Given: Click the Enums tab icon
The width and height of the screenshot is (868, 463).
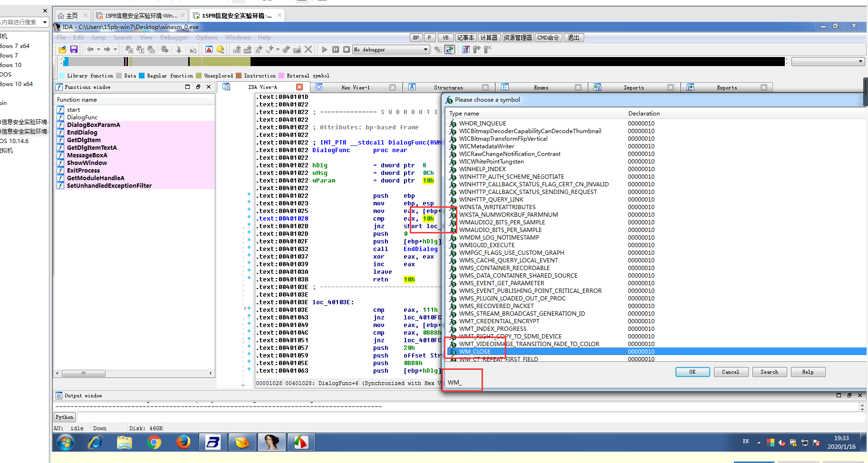Looking at the screenshot, I should coord(505,87).
